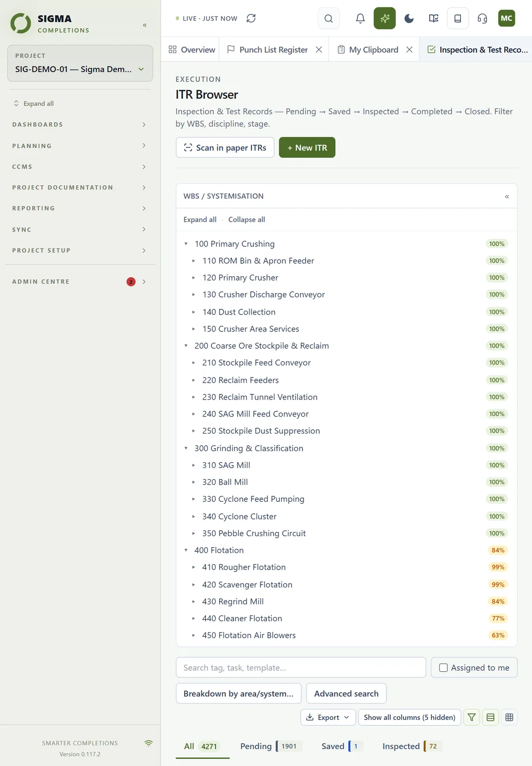This screenshot has width=532, height=766.
Task: Select the 320 Ball Mill tree row
Action: [346, 482]
